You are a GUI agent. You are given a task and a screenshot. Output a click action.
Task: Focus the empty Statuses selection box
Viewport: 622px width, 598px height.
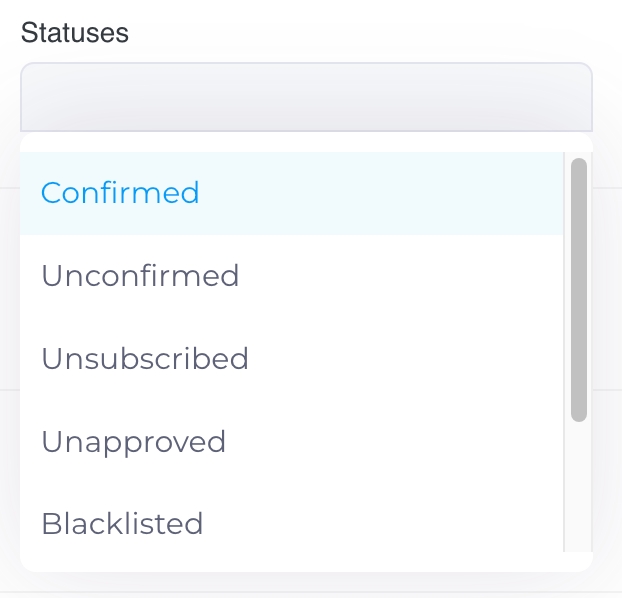tap(306, 97)
